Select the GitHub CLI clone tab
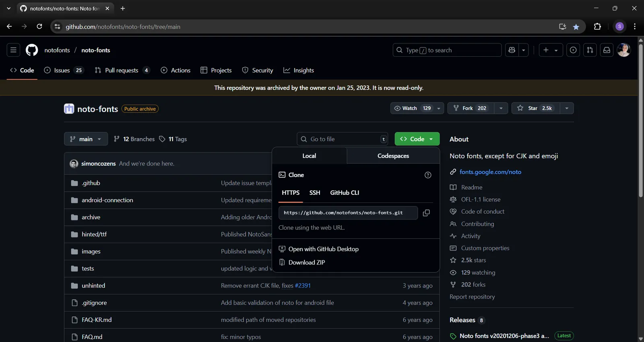Viewport: 644px width, 342px height. pos(345,193)
